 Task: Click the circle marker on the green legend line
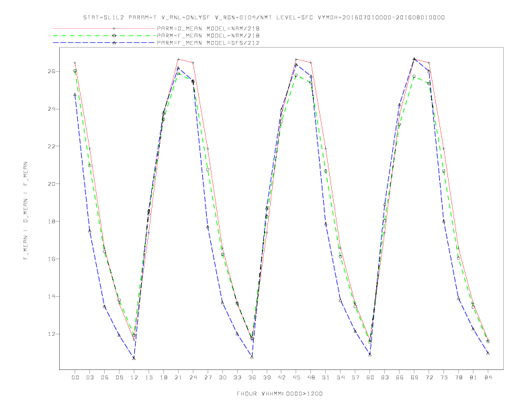pyautogui.click(x=114, y=36)
